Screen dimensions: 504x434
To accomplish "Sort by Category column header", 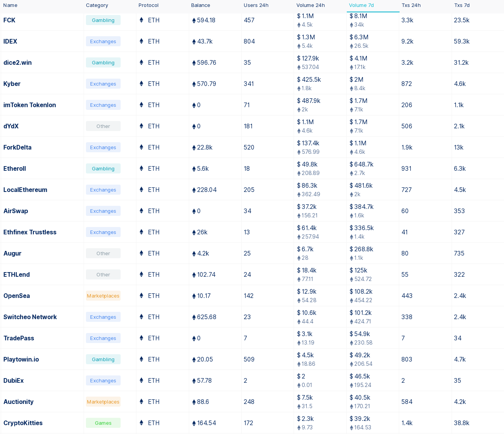I will coord(97,5).
